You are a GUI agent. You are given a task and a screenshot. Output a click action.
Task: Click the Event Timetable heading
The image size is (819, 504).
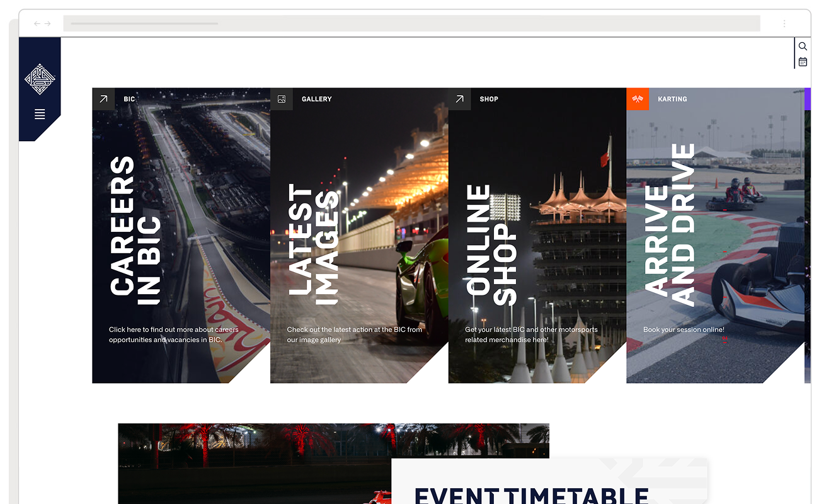click(532, 495)
